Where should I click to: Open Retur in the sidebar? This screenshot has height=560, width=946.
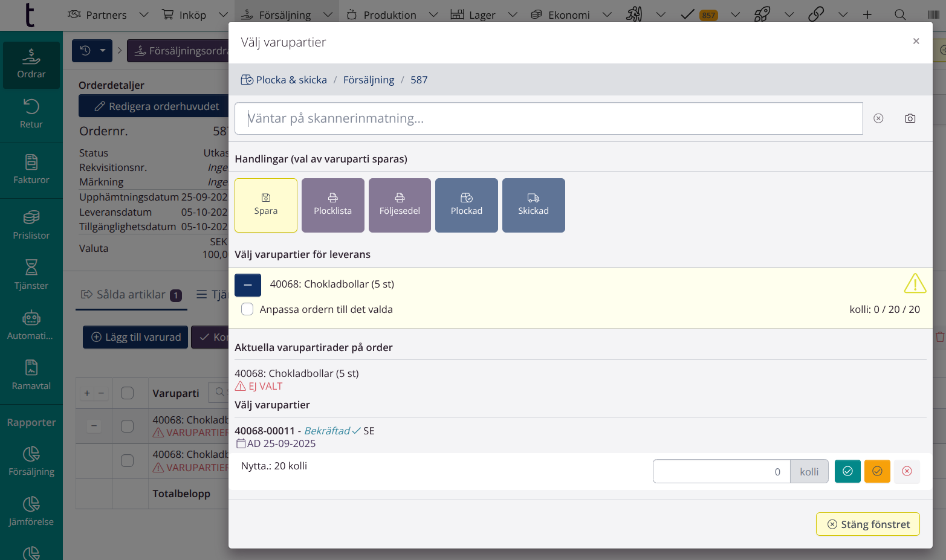tap(31, 114)
